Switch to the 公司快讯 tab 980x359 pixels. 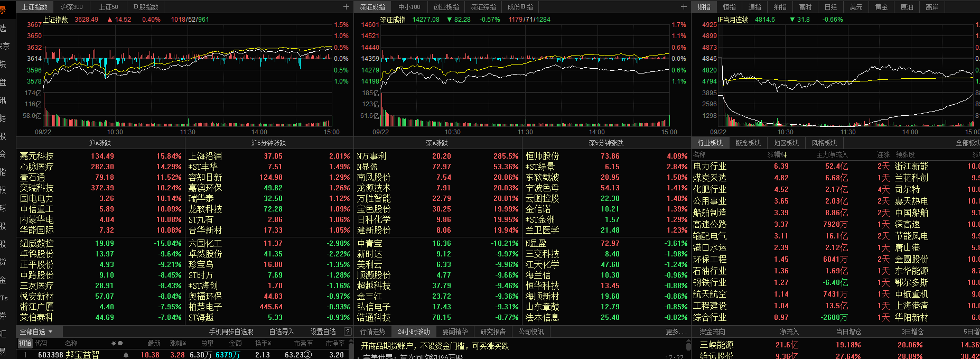[x=531, y=332]
